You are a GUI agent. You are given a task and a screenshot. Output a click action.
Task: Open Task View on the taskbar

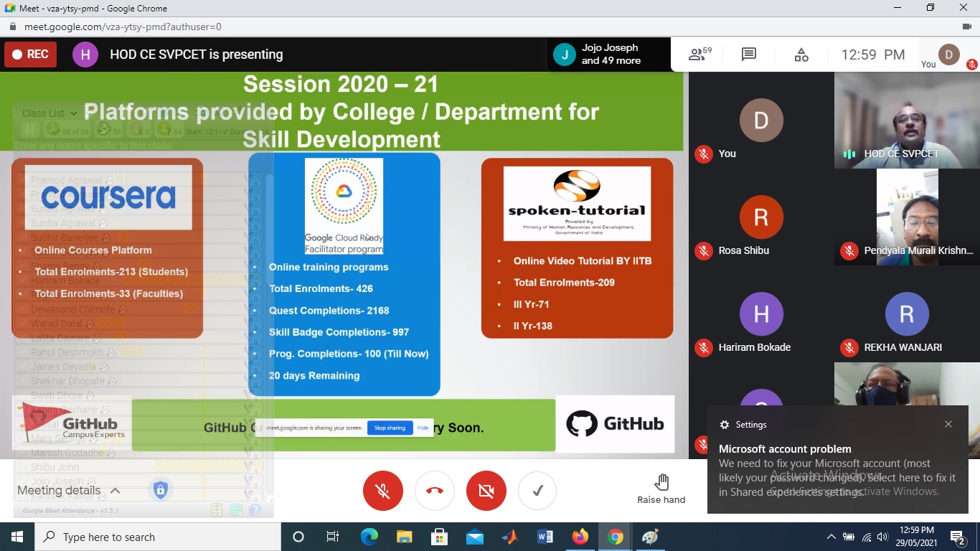pyautogui.click(x=333, y=537)
